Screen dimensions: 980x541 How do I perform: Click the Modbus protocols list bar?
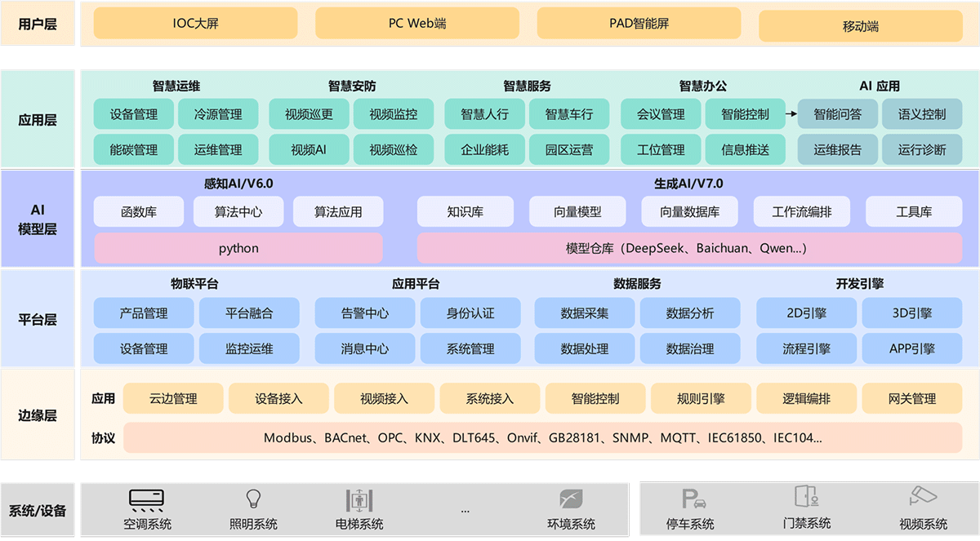click(542, 438)
